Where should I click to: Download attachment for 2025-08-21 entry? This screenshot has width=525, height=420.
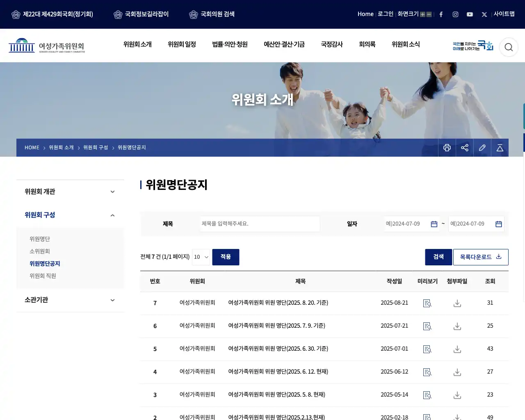point(457,303)
